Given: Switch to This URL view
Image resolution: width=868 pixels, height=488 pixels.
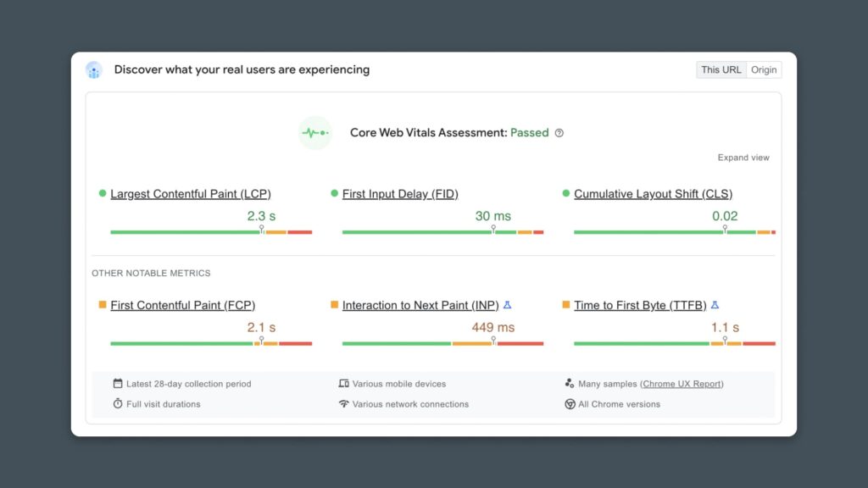Looking at the screenshot, I should [721, 69].
